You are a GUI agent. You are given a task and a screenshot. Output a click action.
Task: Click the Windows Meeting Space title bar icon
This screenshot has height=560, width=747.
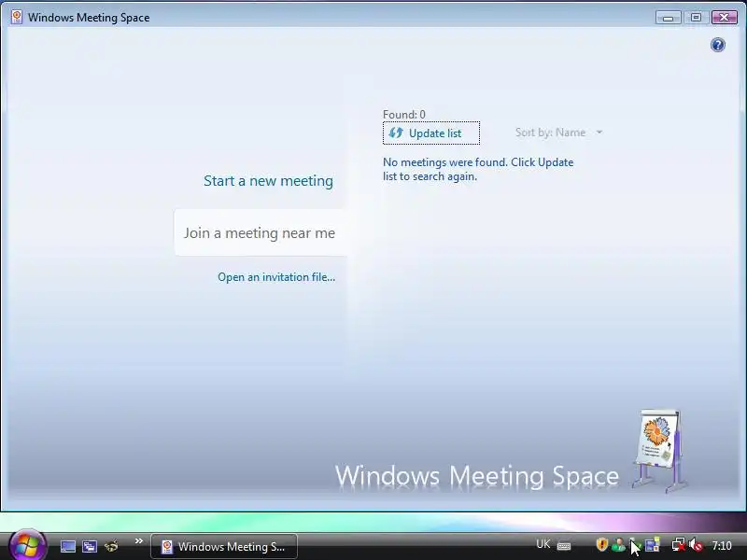[17, 17]
